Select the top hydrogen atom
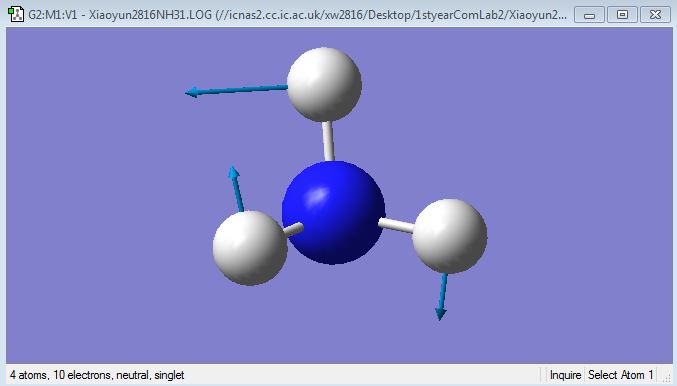The height and width of the screenshot is (386, 677). 324,85
